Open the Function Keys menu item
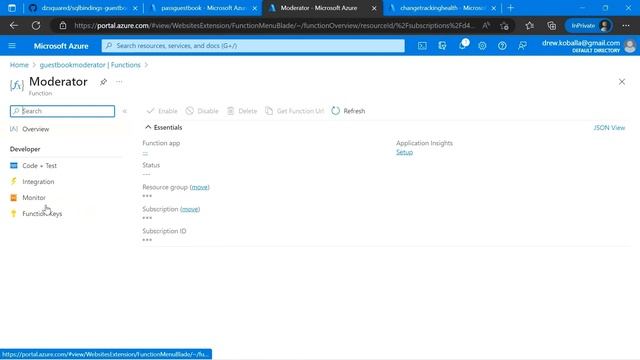Screen dimensions: 640x360 coord(42,213)
